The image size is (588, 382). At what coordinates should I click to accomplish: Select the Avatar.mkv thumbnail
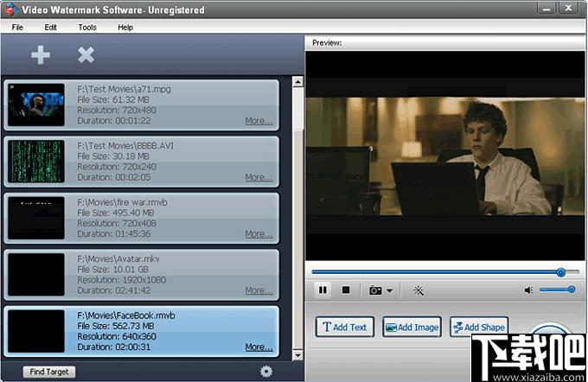click(36, 275)
